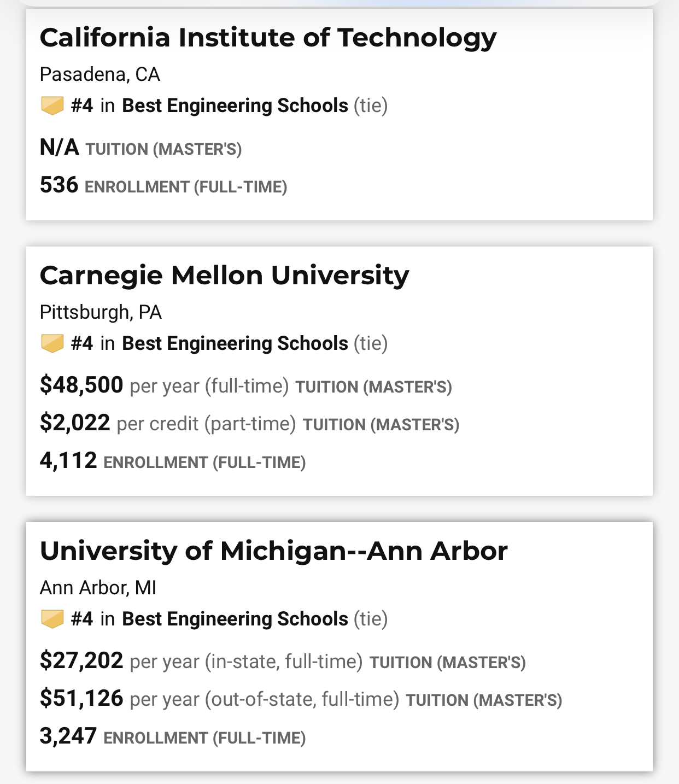Click the $51,126 out-of-state tuition line

pyautogui.click(x=301, y=699)
